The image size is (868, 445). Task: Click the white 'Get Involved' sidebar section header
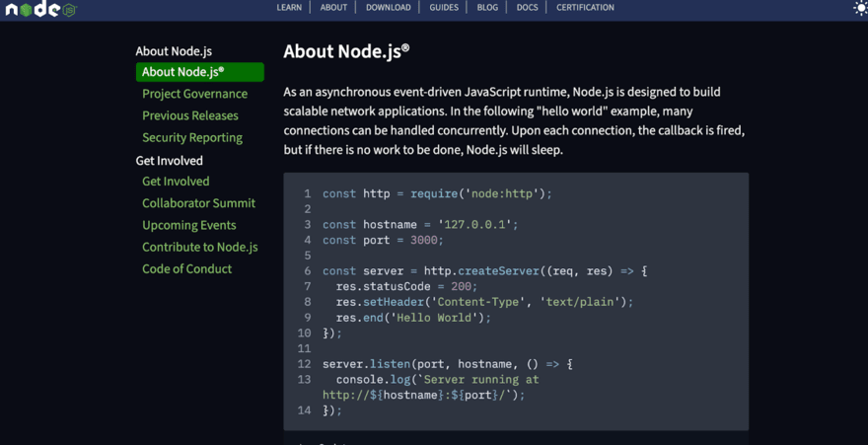[x=169, y=161]
